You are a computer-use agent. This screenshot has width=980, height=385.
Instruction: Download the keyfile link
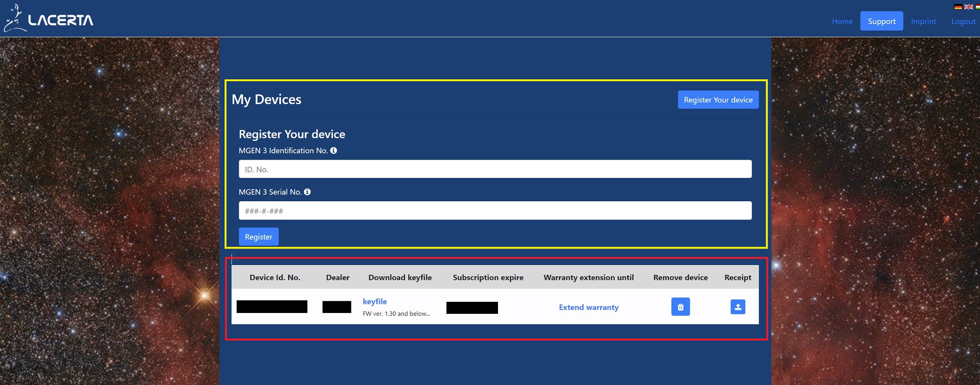coord(375,301)
